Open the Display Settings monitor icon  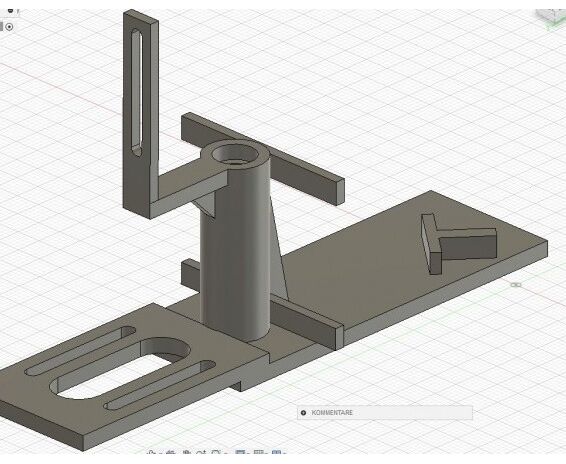click(240, 452)
